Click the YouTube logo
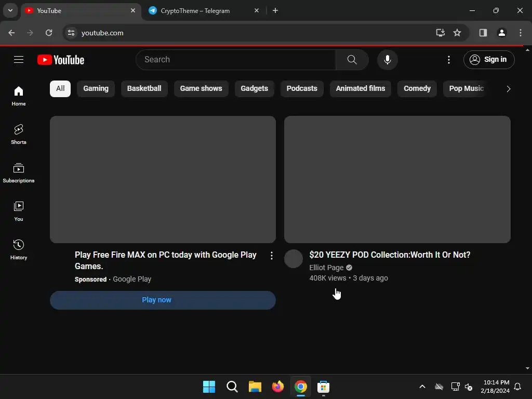Image resolution: width=532 pixels, height=399 pixels. coord(61,60)
